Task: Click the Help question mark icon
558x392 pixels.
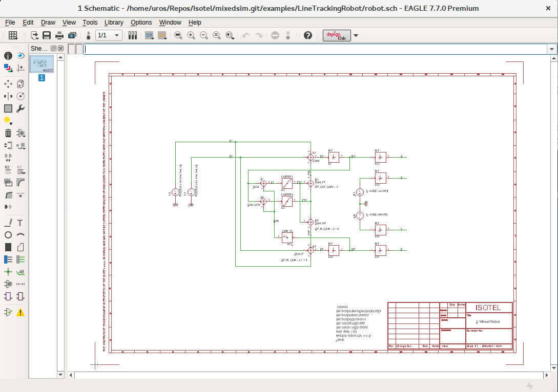Action: pos(308,35)
